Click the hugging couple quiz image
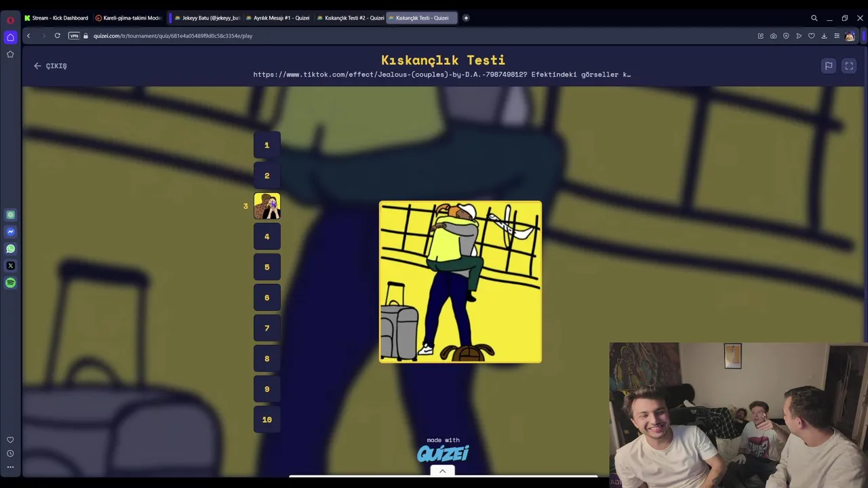Viewport: 868px width, 488px height. point(460,282)
